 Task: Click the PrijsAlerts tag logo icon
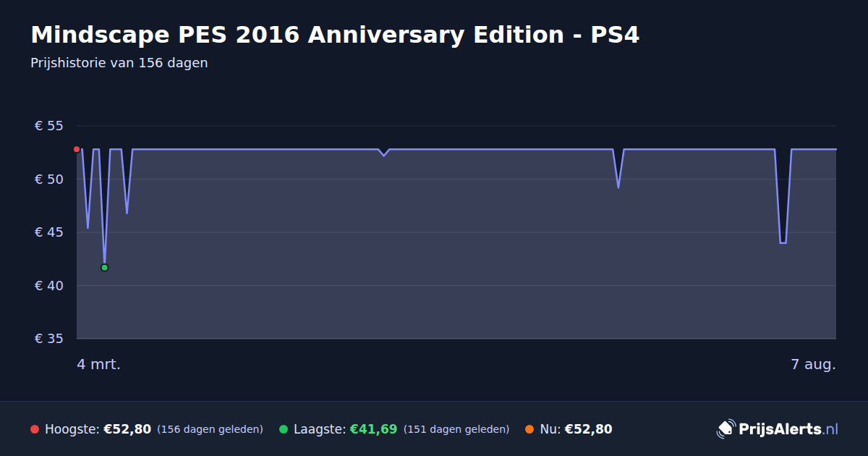(726, 428)
